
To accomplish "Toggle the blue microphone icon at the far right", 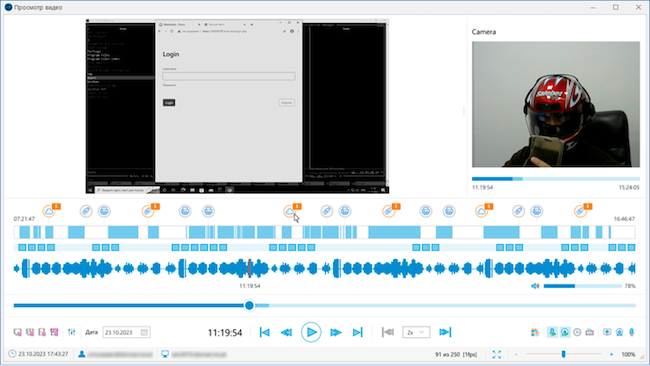I will (632, 332).
